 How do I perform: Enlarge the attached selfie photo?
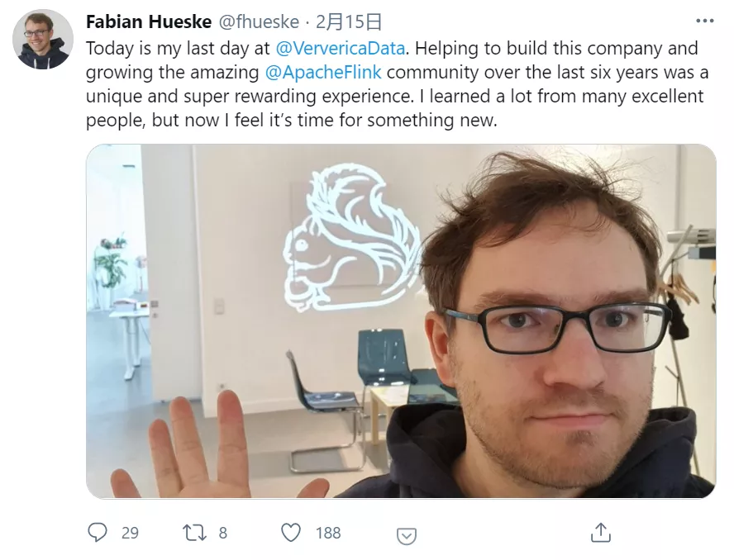coord(401,321)
